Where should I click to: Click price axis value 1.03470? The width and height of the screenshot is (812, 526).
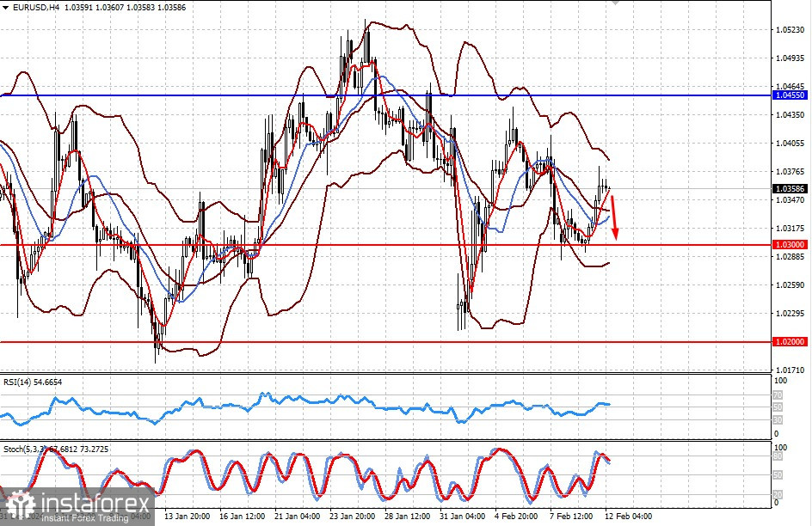[790, 199]
